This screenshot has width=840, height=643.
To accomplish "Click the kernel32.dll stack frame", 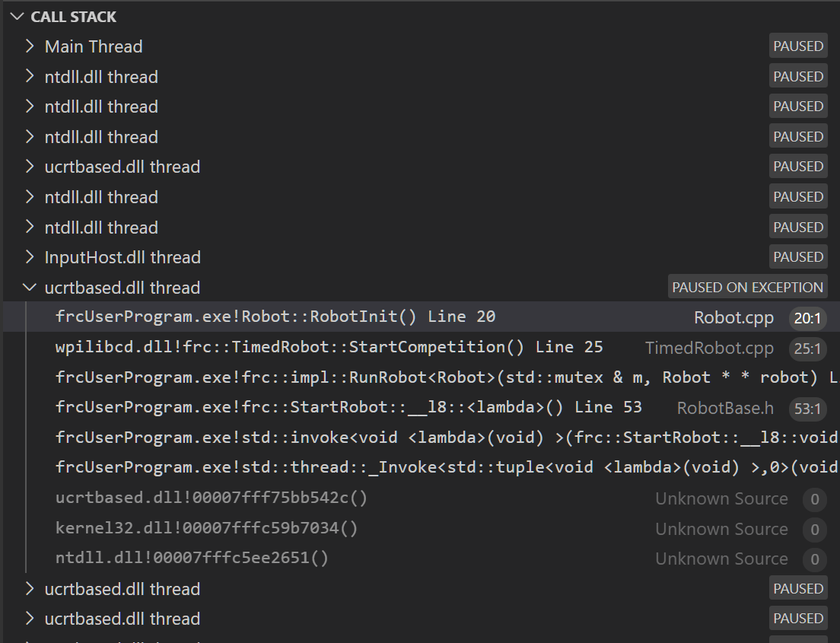I will (x=205, y=528).
